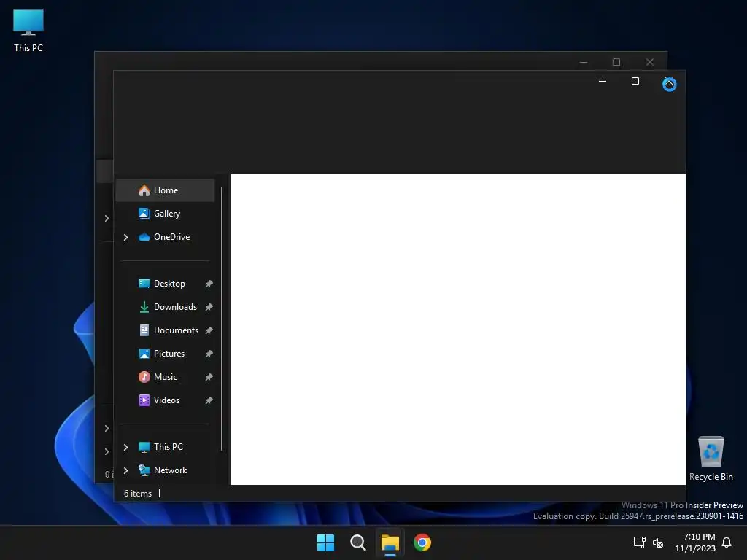
Task: Click the pin icon beside Downloads
Action: point(209,307)
